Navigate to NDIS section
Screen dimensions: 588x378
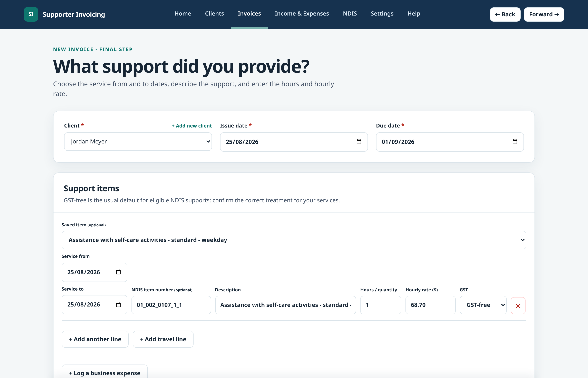(350, 13)
